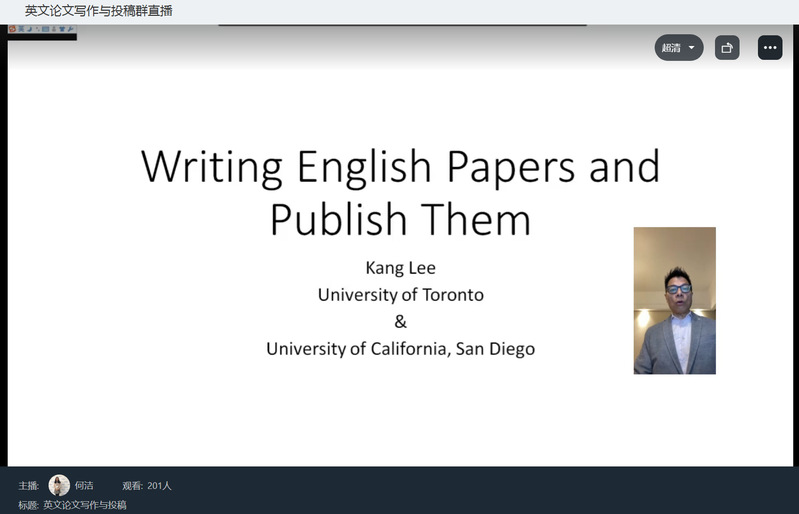Click the pop-out window icon
799x514 pixels.
pos(727,47)
